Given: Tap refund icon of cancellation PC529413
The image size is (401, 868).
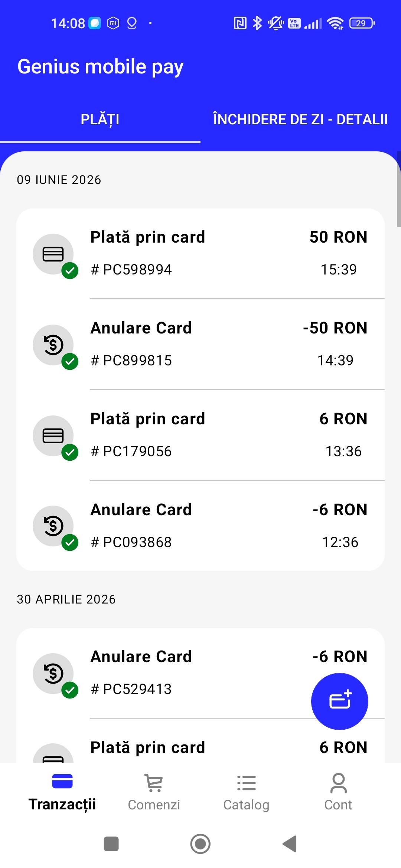Looking at the screenshot, I should [53, 674].
